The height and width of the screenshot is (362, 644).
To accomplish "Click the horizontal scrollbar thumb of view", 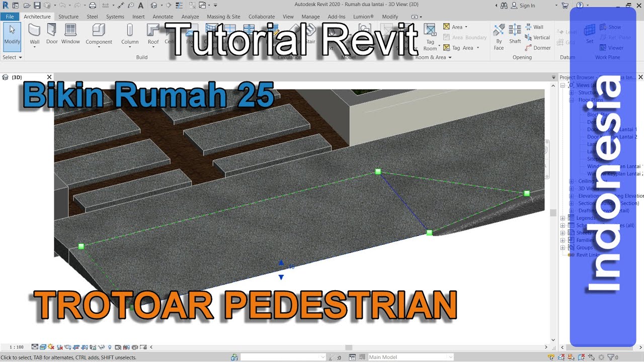I will [349, 347].
